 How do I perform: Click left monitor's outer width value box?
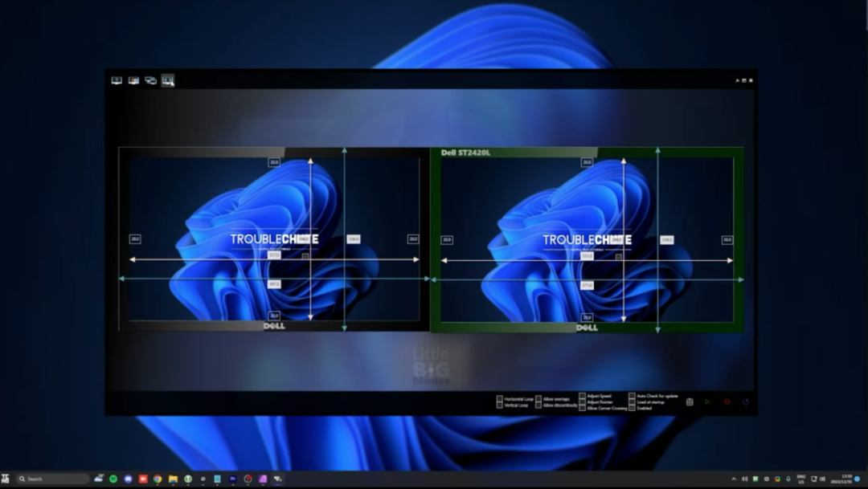274,283
